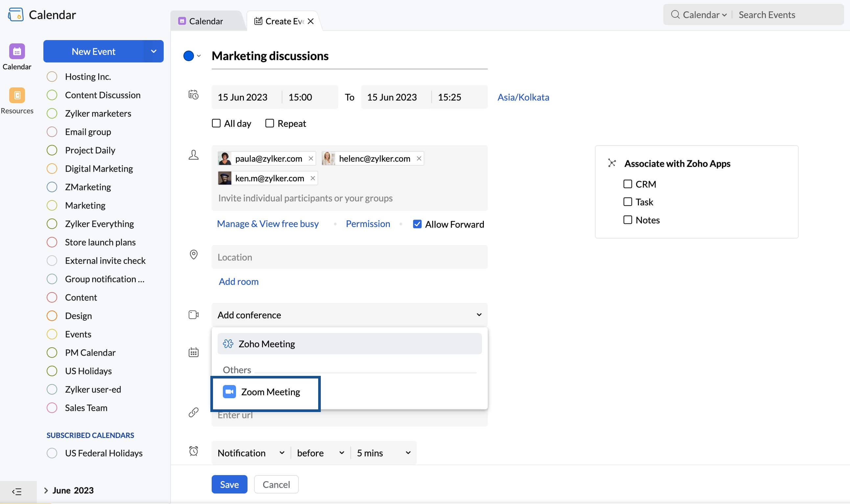Click the Save button
The image size is (850, 504).
point(229,484)
